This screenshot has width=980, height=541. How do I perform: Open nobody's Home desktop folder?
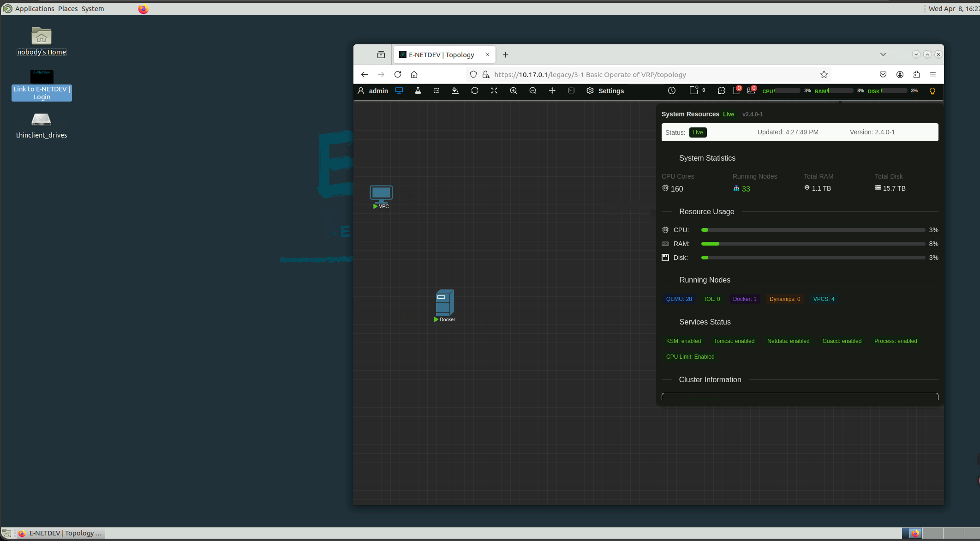coord(42,41)
